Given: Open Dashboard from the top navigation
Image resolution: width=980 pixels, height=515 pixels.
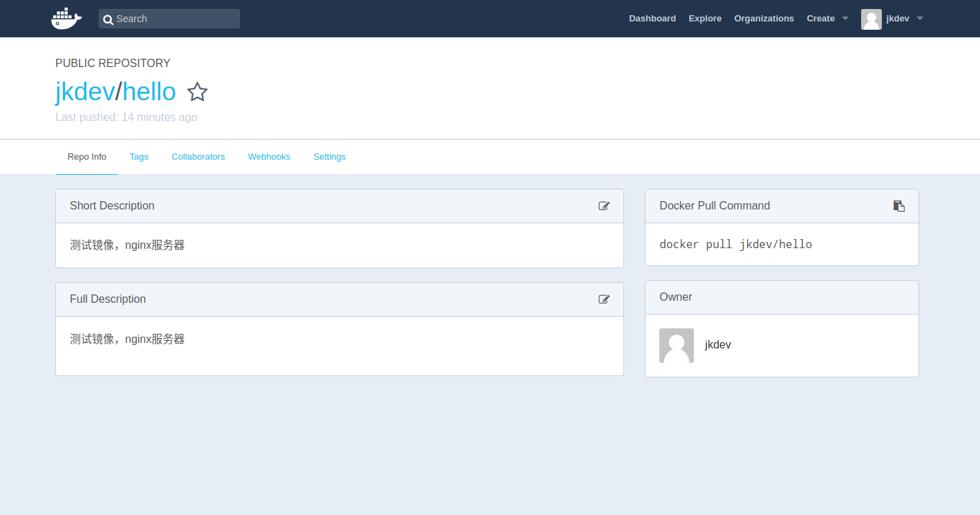Looking at the screenshot, I should (652, 19).
